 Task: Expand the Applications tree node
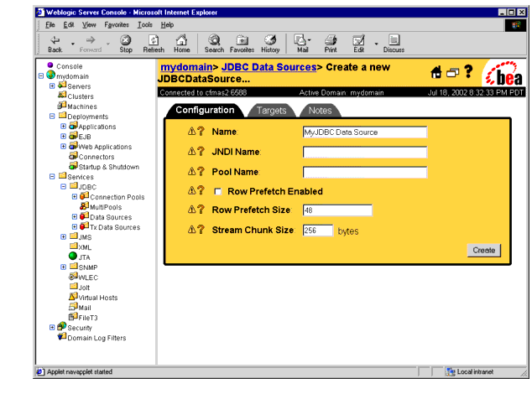[63, 126]
